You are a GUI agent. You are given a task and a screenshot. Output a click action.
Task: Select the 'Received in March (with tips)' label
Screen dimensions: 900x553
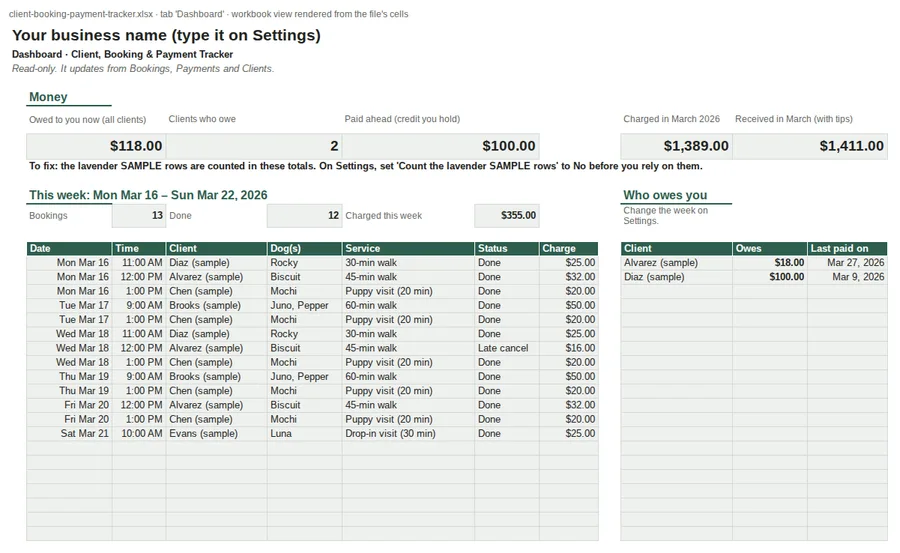click(794, 119)
